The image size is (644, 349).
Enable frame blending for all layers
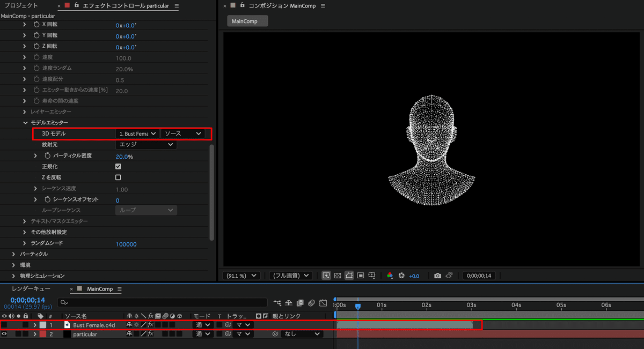(x=299, y=303)
